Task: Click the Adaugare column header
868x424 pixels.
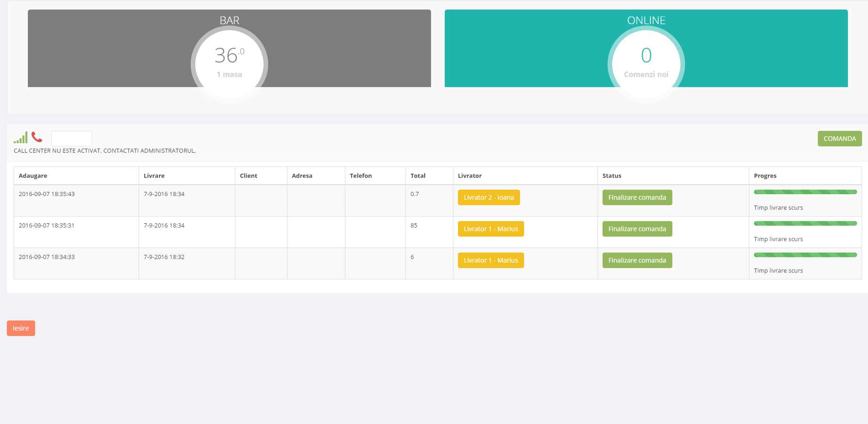Action: point(33,176)
